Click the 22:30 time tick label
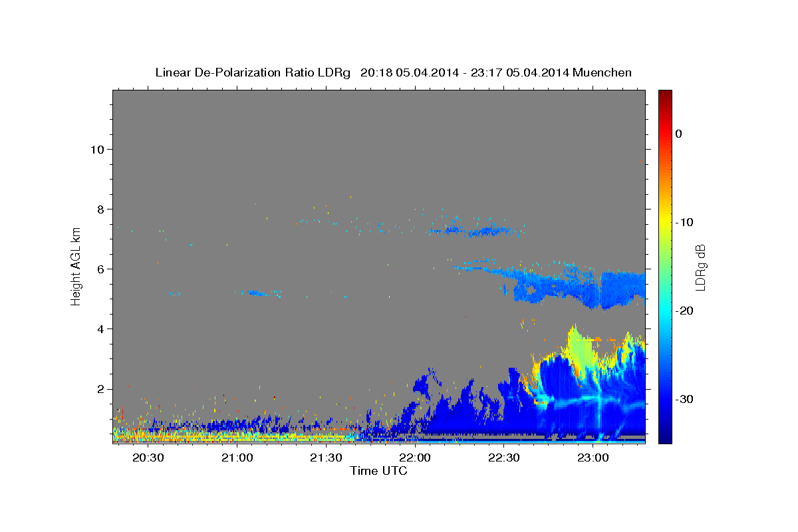 click(503, 458)
